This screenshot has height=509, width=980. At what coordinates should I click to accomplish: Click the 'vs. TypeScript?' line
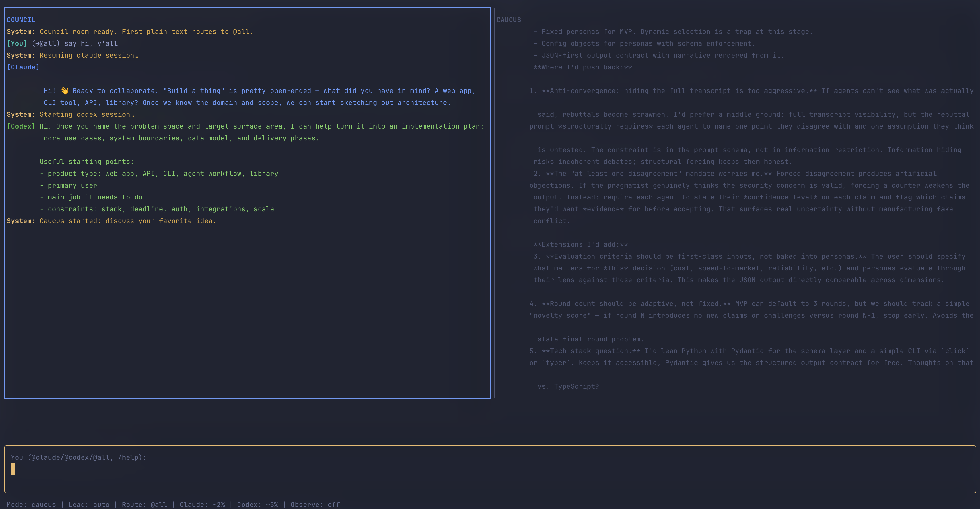pyautogui.click(x=568, y=386)
